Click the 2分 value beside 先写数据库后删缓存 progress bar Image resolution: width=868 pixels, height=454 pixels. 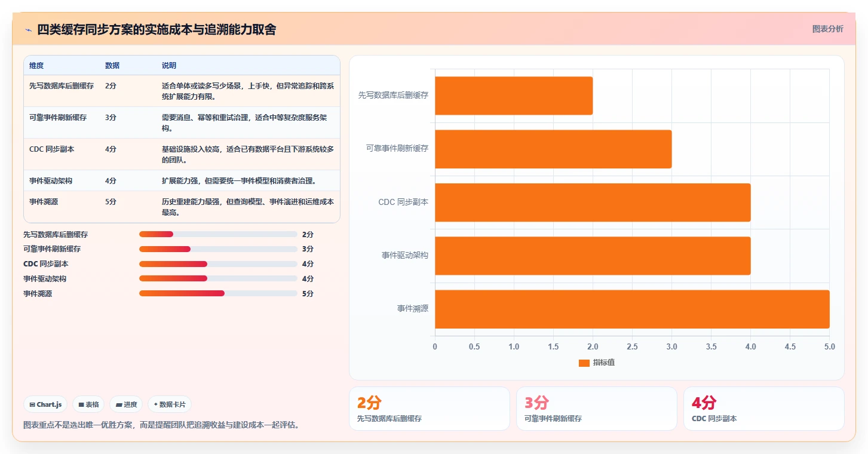coord(308,234)
